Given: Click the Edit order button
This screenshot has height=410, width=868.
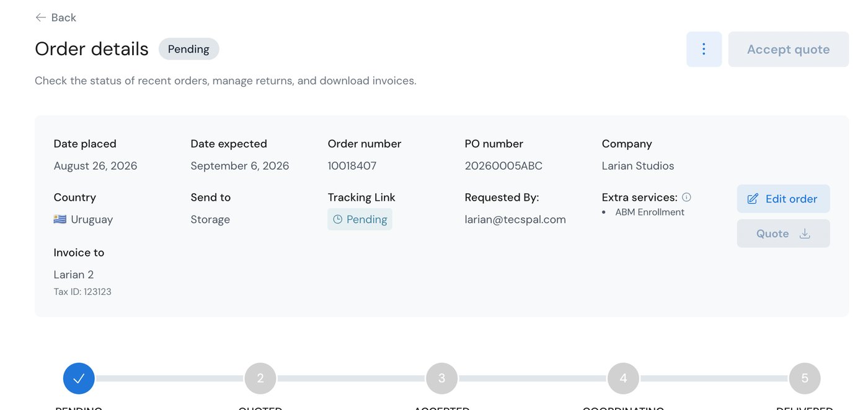Looking at the screenshot, I should pos(783,199).
